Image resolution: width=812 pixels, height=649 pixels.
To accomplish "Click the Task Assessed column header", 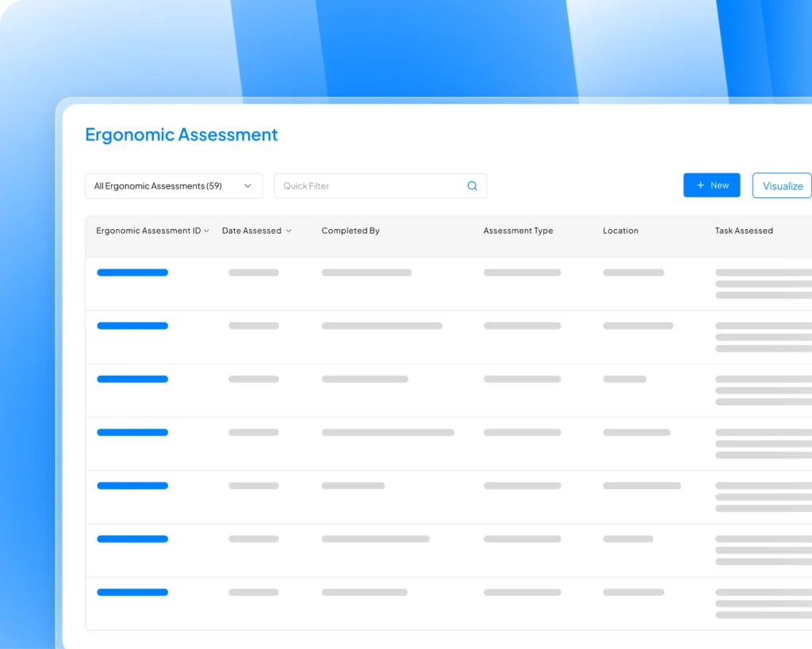I will coord(744,231).
